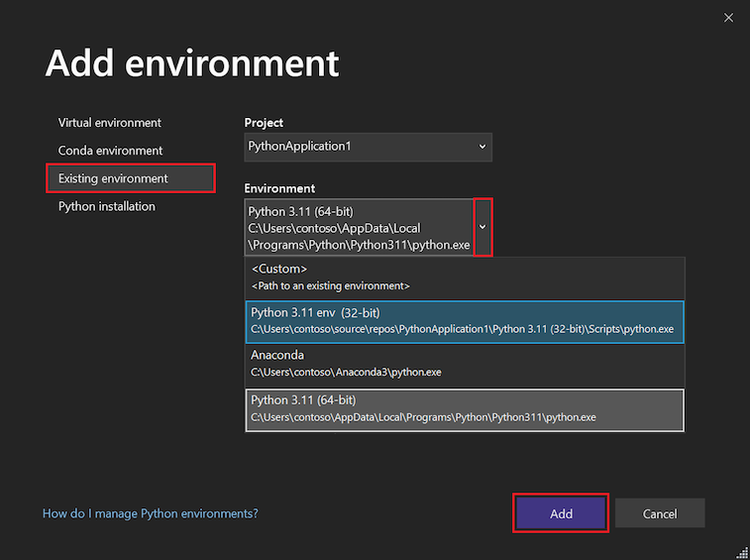Click the selected environment path text box
Screen dimensions: 750x560
click(359, 228)
